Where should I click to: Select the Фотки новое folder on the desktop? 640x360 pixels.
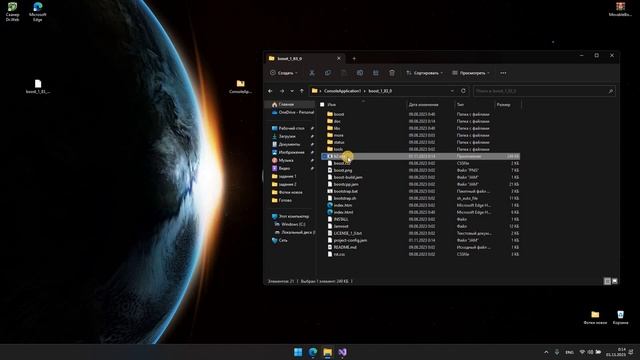click(595, 318)
